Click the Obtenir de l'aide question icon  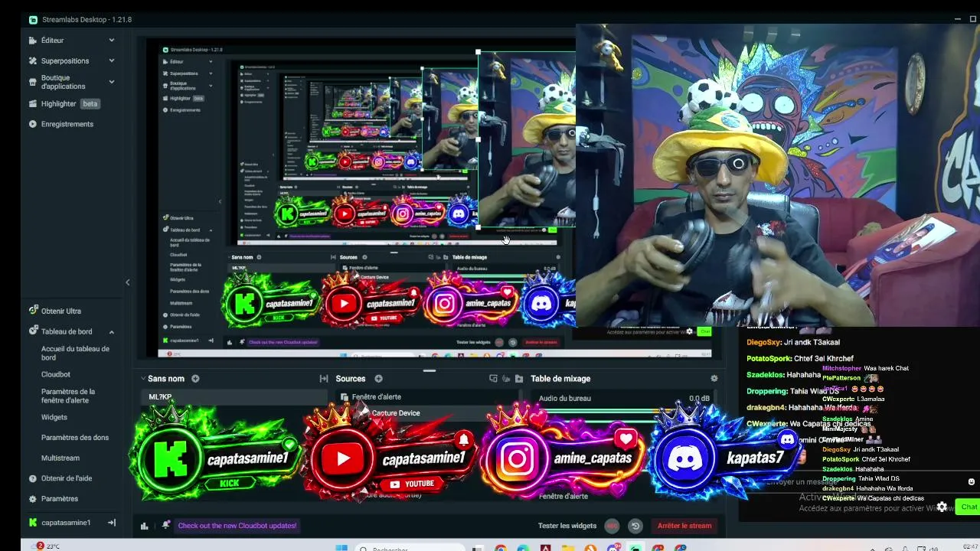[x=33, y=478]
